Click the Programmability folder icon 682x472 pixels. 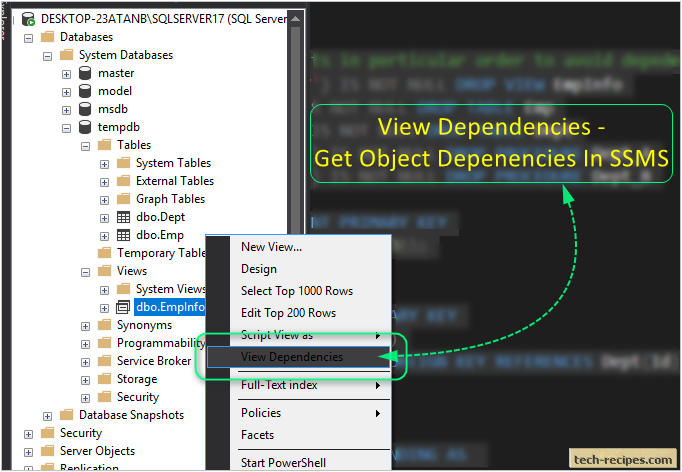pyautogui.click(x=104, y=343)
